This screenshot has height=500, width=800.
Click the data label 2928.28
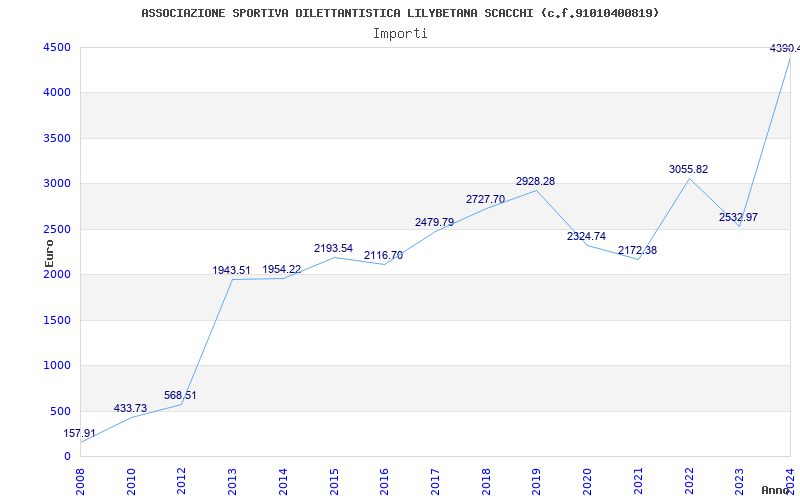(x=535, y=181)
